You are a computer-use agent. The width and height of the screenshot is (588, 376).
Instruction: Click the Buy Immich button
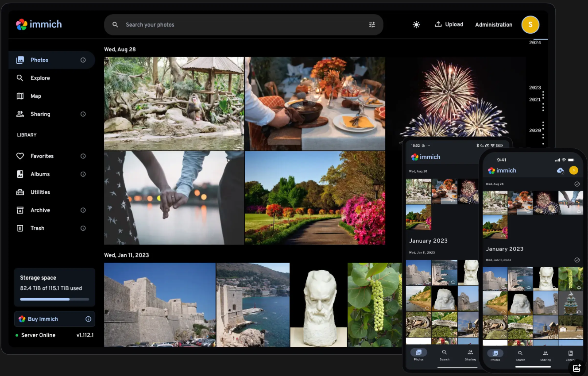tap(54, 319)
